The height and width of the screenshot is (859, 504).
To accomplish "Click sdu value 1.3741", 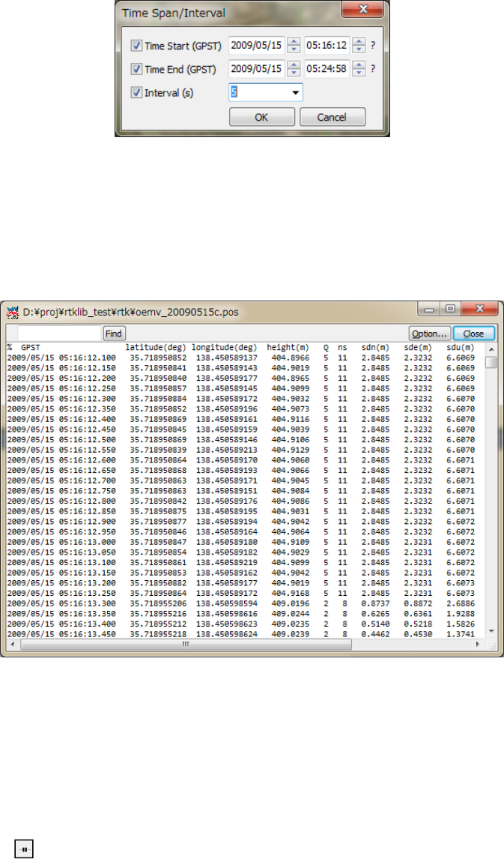I will pyautogui.click(x=461, y=634).
